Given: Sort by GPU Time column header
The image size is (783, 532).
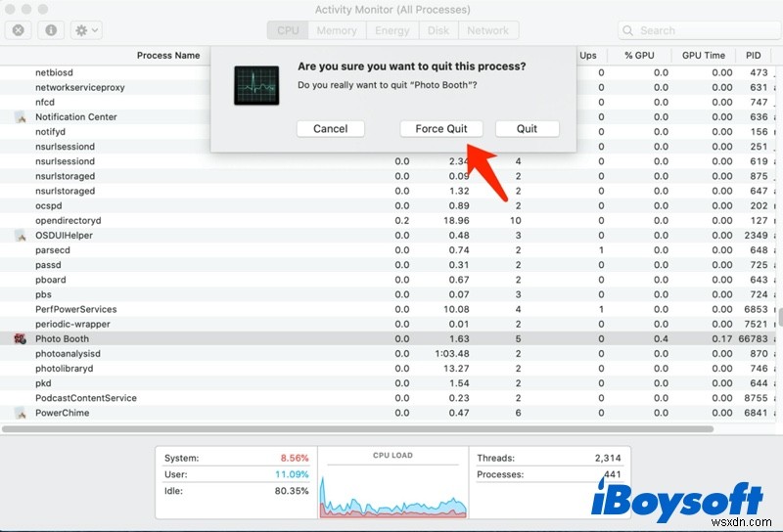Looking at the screenshot, I should (704, 56).
